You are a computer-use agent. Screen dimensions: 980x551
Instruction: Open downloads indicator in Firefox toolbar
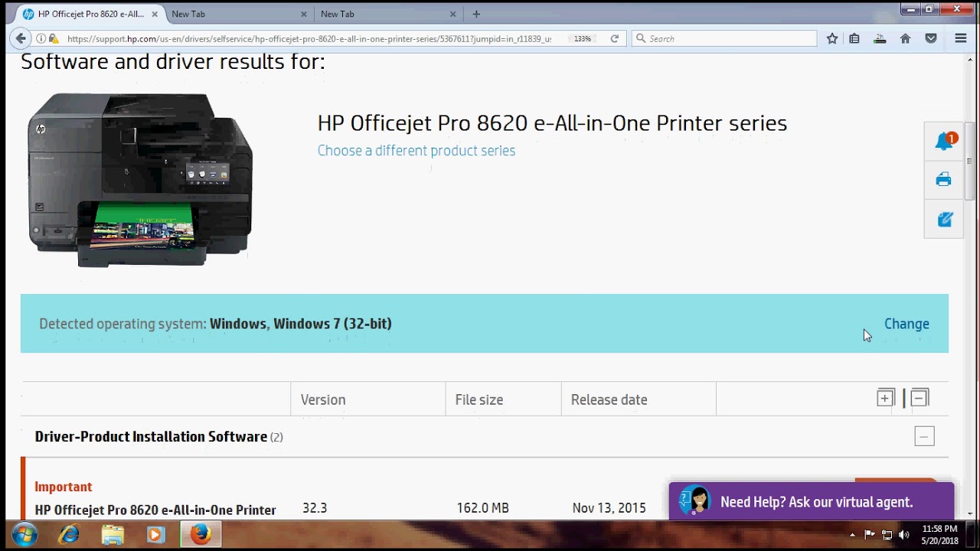[x=880, y=38]
